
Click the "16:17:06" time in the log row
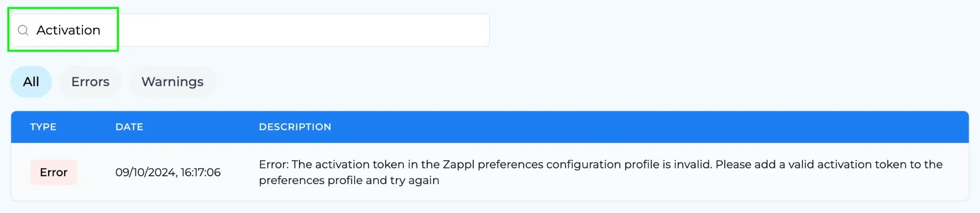pos(200,172)
